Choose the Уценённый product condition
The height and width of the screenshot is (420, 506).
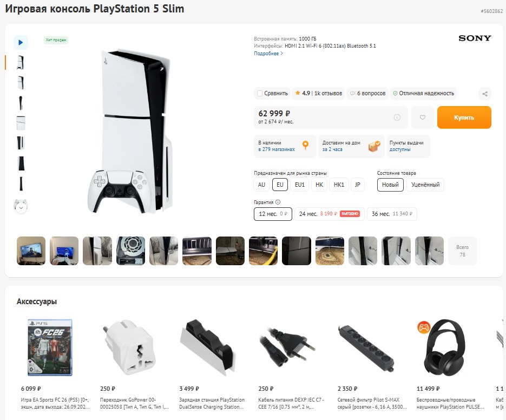point(425,185)
